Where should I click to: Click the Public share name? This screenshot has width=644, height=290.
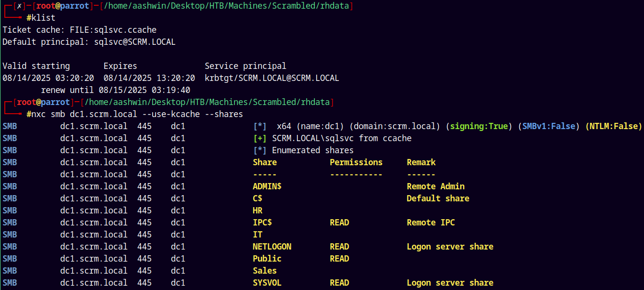pyautogui.click(x=267, y=259)
